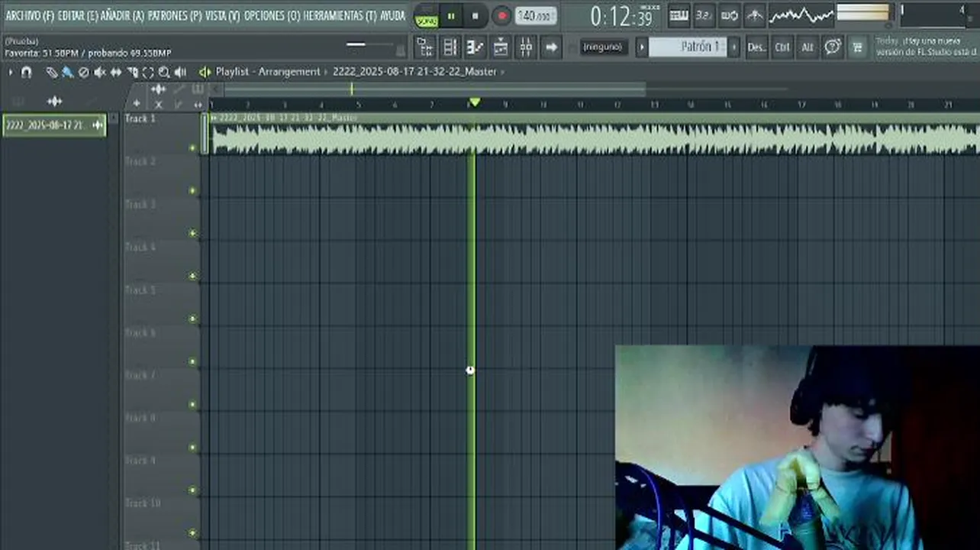980x550 pixels.
Task: Click the help question-mark icon
Action: click(833, 47)
